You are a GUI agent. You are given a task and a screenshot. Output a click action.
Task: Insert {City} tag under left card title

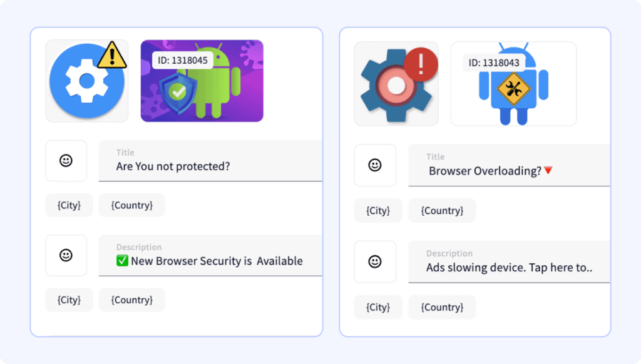click(69, 205)
